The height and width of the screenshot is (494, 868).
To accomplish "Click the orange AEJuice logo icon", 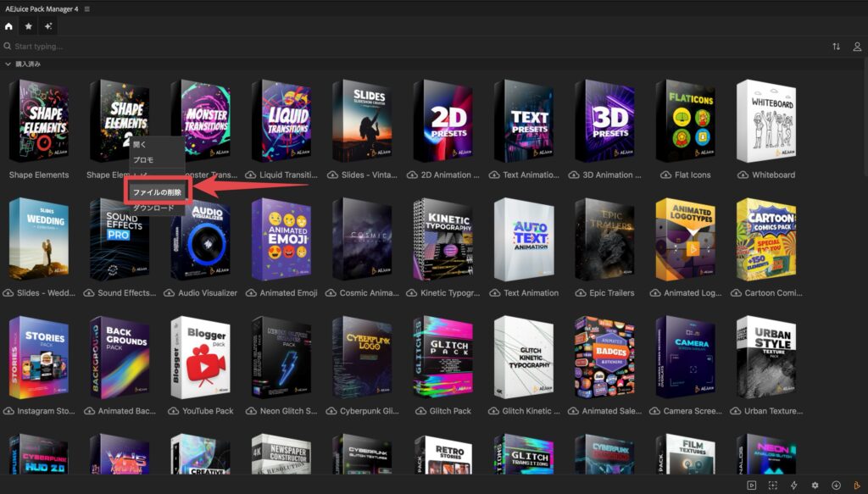I will pyautogui.click(x=857, y=485).
